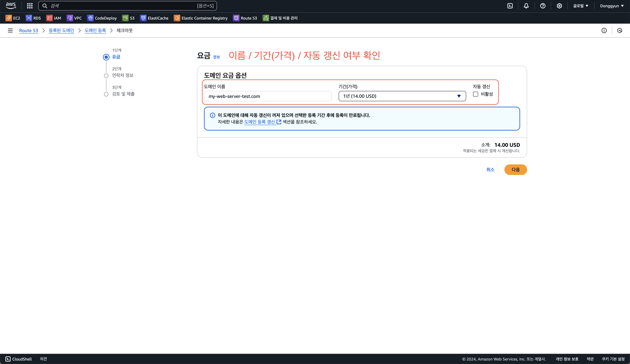Click the AWS search field

[x=127, y=6]
